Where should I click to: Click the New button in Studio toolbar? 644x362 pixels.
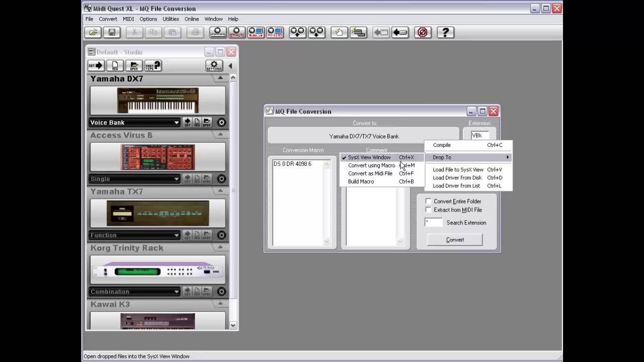[115, 65]
